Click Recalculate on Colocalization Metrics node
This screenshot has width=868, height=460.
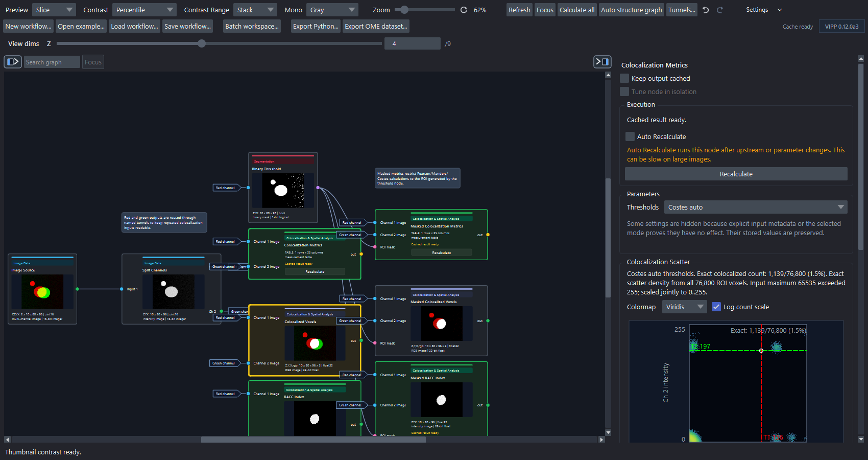pyautogui.click(x=315, y=271)
